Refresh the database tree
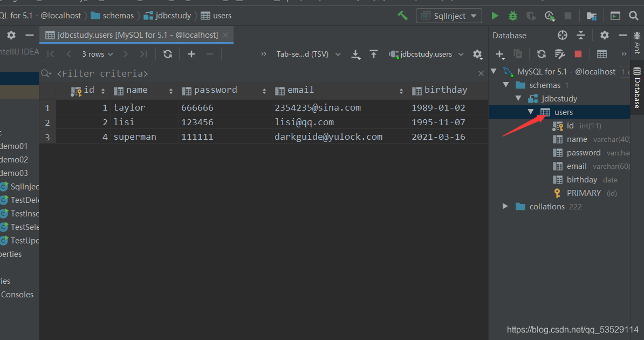 pos(542,54)
